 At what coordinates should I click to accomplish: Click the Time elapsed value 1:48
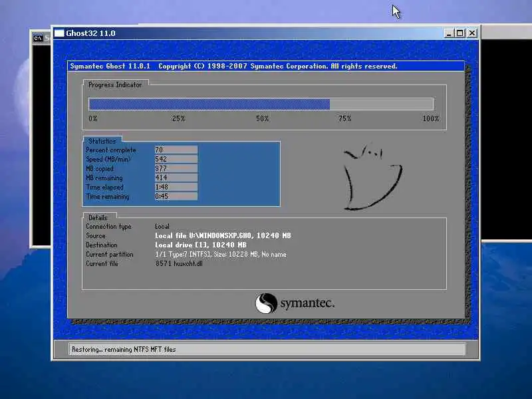tap(176, 187)
